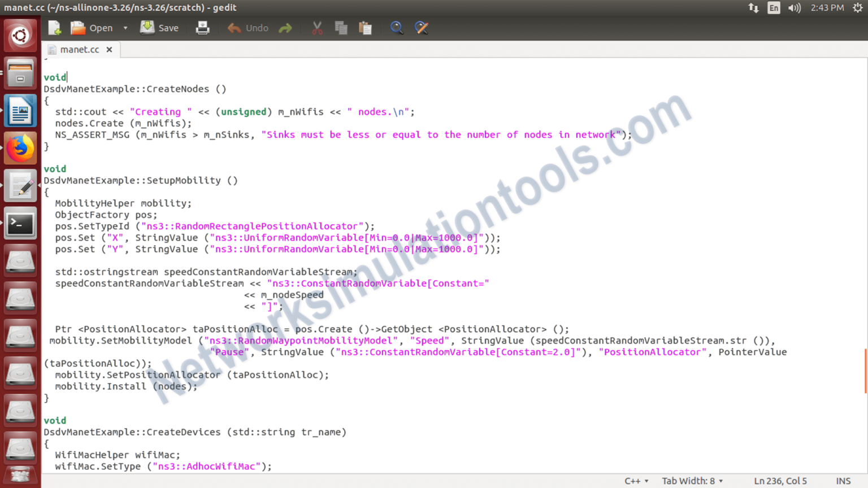Print the current file
This screenshot has height=488, width=868.
tap(202, 27)
